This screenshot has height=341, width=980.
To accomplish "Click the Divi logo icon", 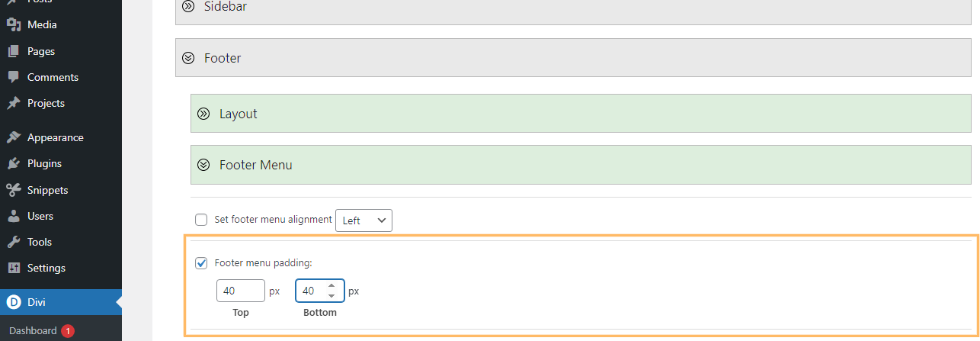I will 13,302.
